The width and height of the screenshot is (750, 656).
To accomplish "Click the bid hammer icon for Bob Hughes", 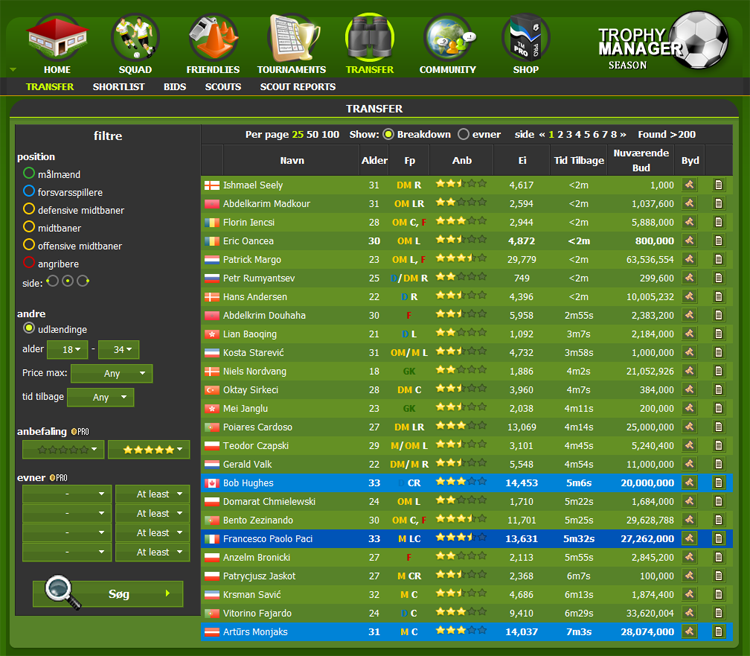I will [690, 482].
